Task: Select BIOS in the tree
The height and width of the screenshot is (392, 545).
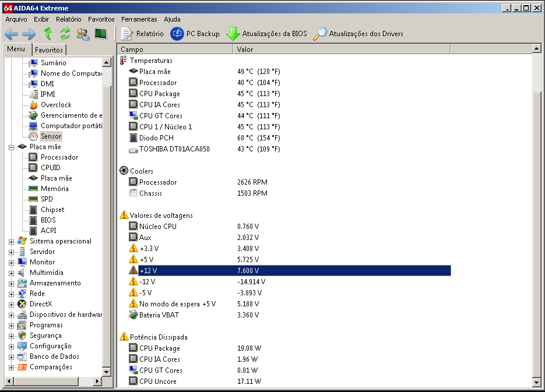Action: 48,220
